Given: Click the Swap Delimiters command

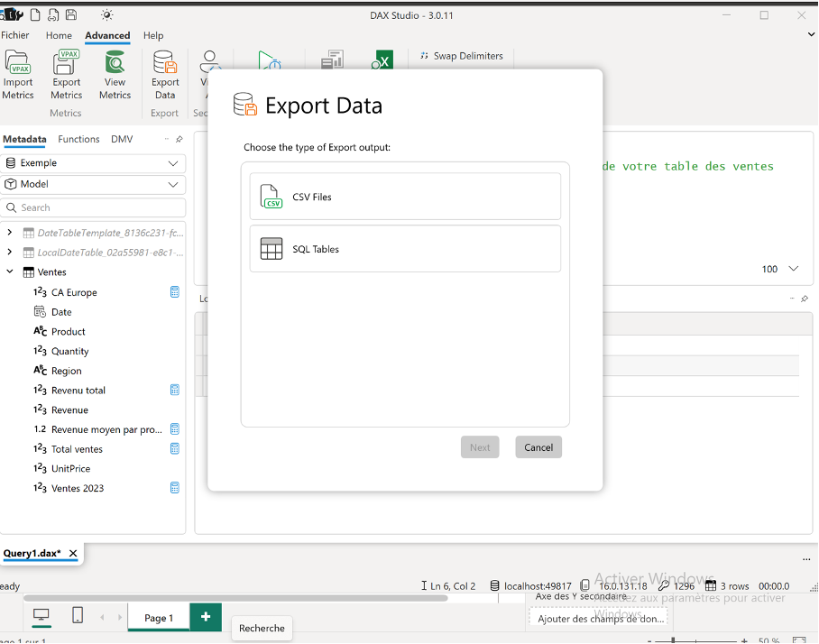Looking at the screenshot, I should (462, 56).
